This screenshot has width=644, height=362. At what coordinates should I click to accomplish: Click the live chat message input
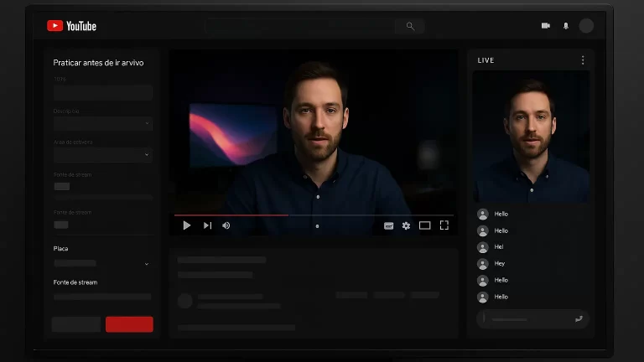[x=528, y=319]
